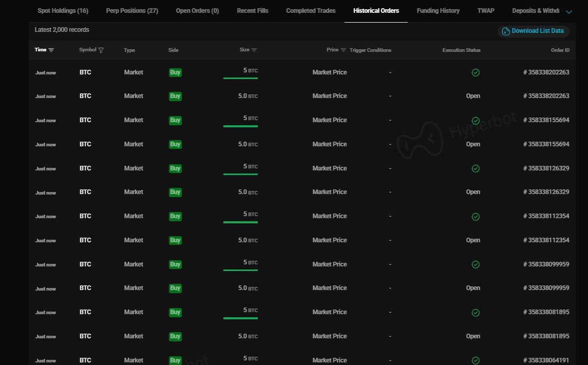Click filled checkmark icon for order 358338099959
The image size is (588, 365).
click(x=476, y=264)
